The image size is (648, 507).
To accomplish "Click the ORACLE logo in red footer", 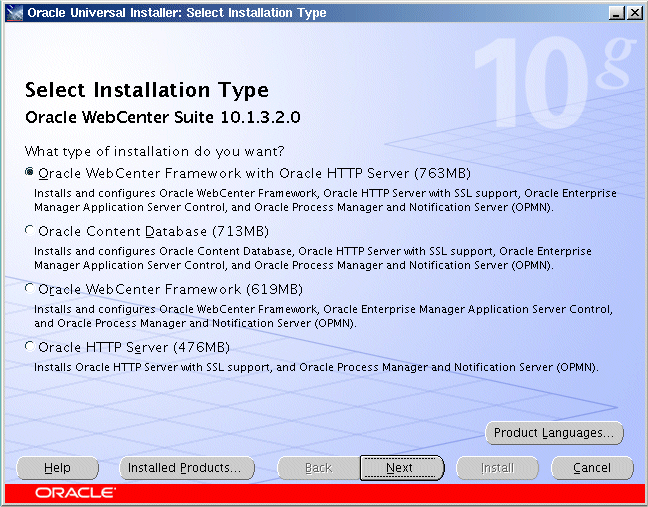I will click(75, 493).
